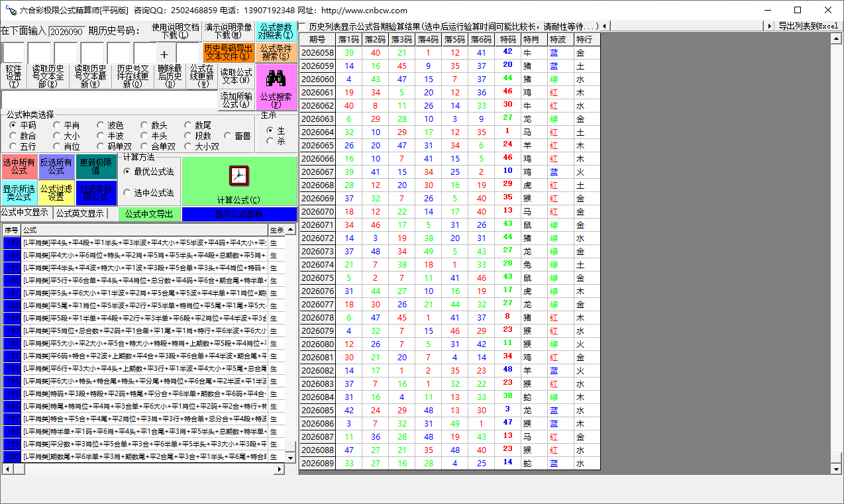Click 添加所输公式 button
Image resolution: width=844 pixels, height=504 pixels.
pyautogui.click(x=237, y=100)
